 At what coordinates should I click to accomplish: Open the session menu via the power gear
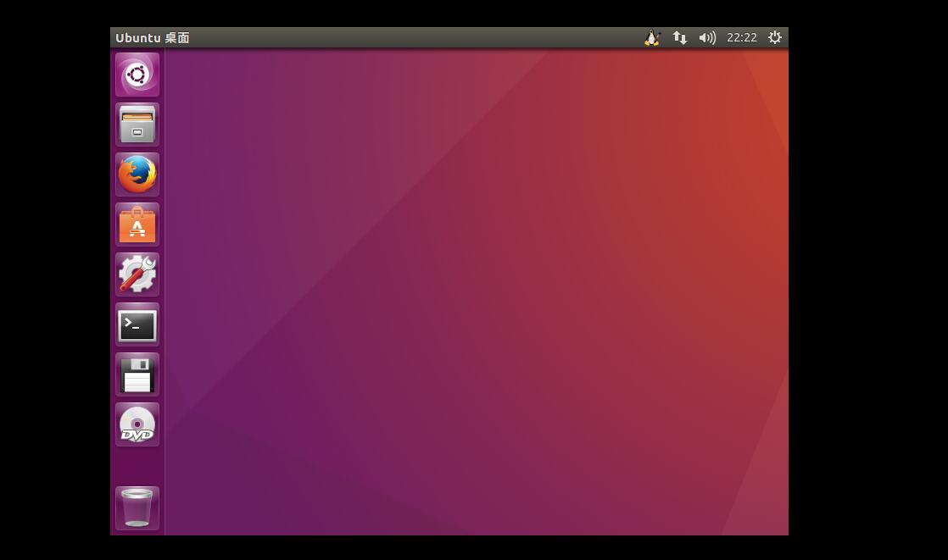pos(773,37)
